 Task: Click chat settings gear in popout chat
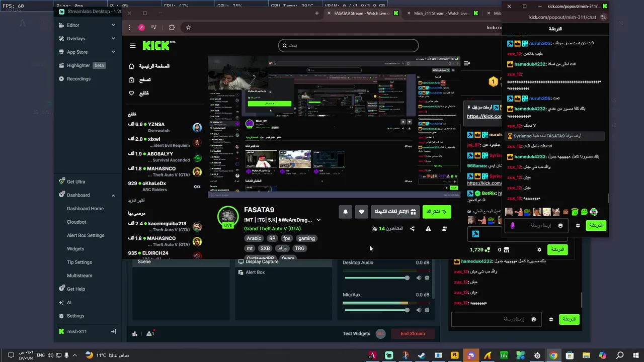[578, 225]
